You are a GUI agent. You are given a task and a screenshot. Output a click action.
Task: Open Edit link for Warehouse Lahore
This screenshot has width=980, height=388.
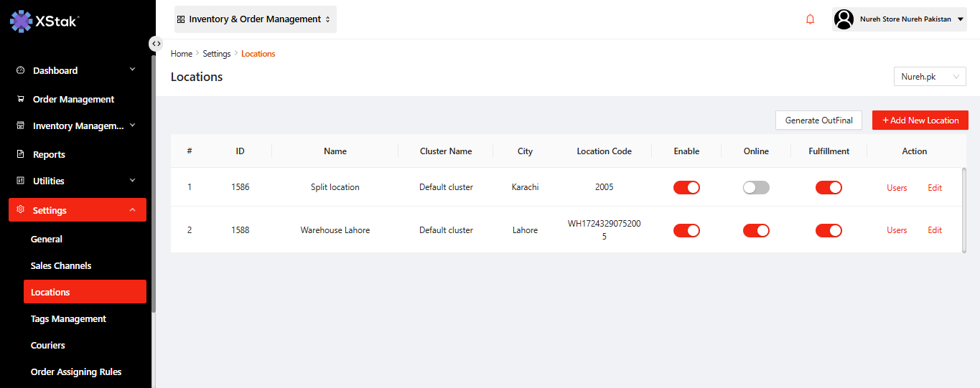[934, 230]
